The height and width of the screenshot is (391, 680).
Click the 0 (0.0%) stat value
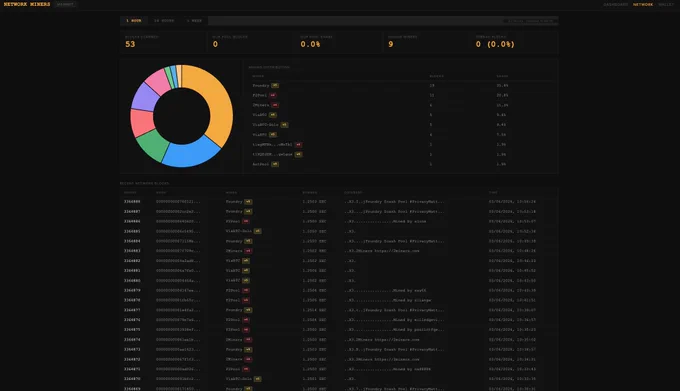(x=495, y=44)
